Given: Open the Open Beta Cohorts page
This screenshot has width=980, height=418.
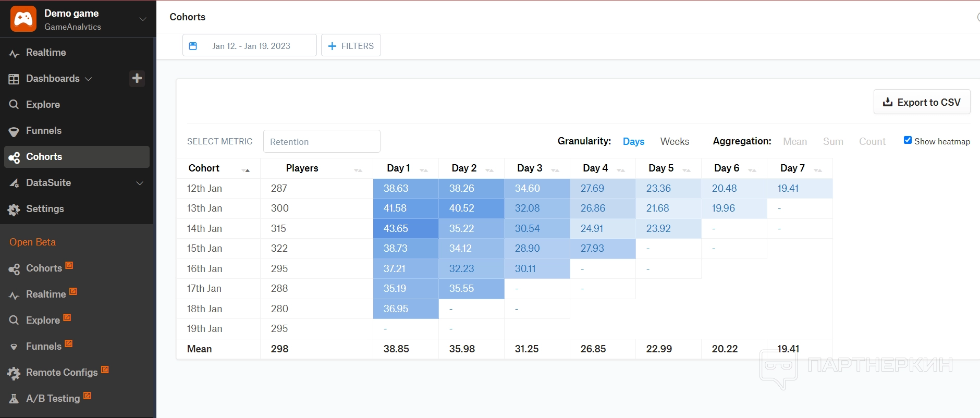Looking at the screenshot, I should (x=44, y=268).
